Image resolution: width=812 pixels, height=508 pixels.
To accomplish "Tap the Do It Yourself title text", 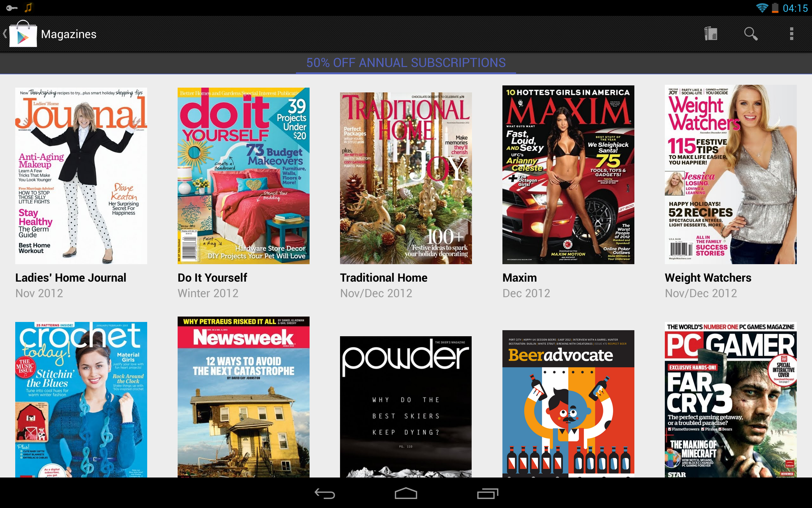I will click(x=213, y=278).
